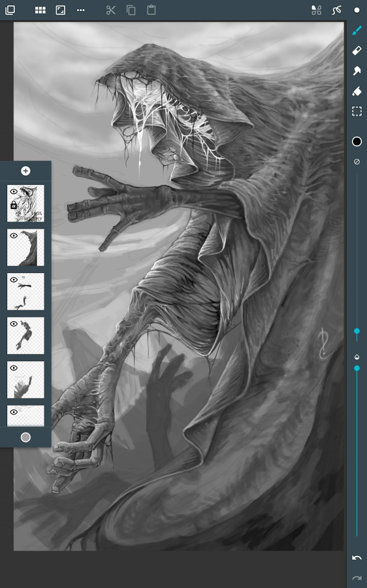This screenshot has height=588, width=367.
Task: Select the Fill bucket tool
Action: pos(357,91)
